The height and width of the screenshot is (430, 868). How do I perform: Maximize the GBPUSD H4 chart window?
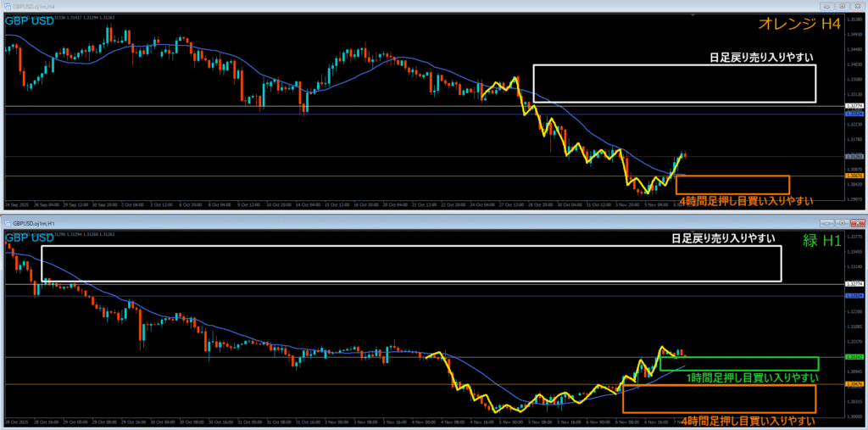[842, 6]
